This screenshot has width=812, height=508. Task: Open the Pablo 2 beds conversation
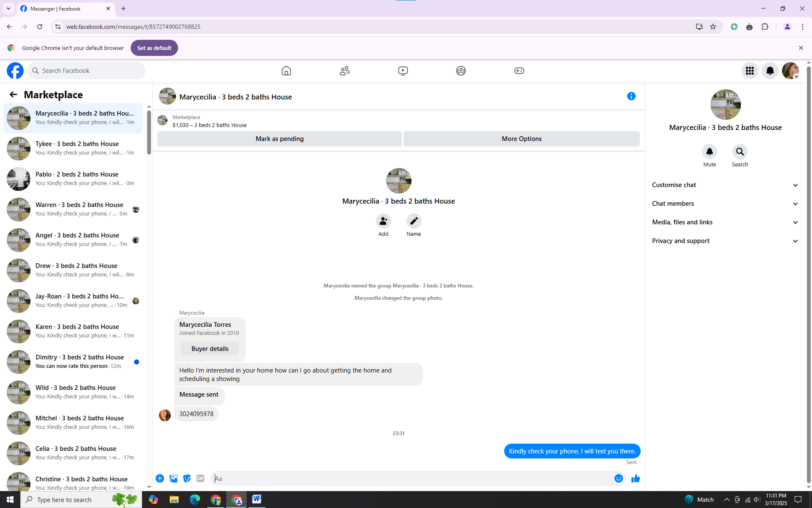click(73, 179)
